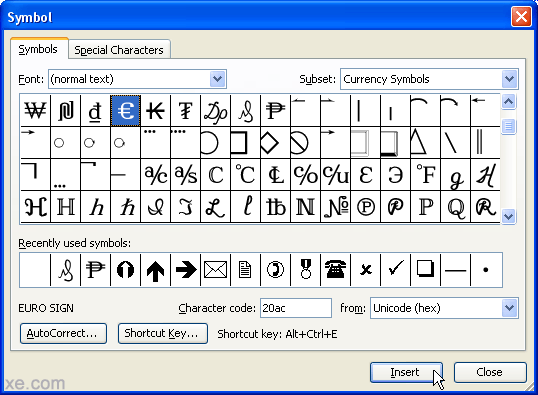The height and width of the screenshot is (395, 538).
Task: Select the double-struck Q symbol
Action: [x=456, y=207]
